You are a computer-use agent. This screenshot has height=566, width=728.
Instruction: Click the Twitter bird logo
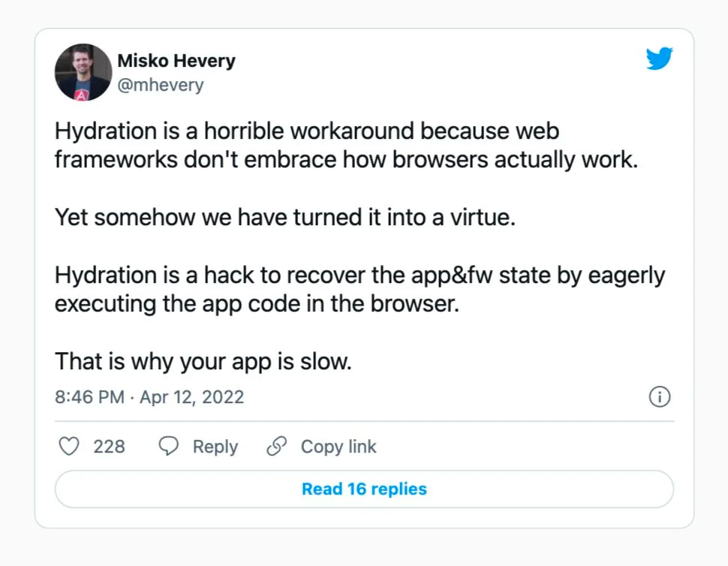659,59
